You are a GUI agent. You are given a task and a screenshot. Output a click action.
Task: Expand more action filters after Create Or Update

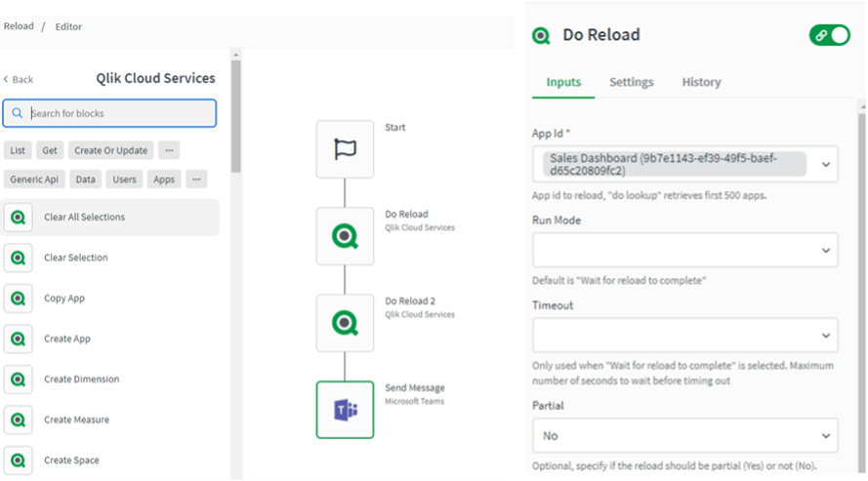169,150
